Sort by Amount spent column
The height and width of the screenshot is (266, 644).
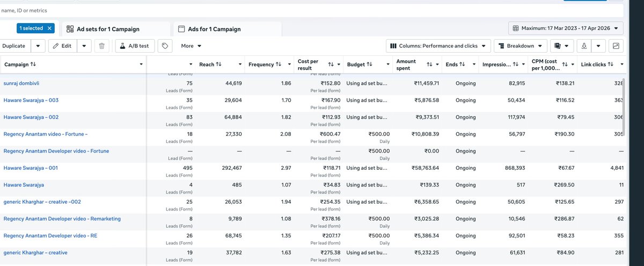[429, 64]
